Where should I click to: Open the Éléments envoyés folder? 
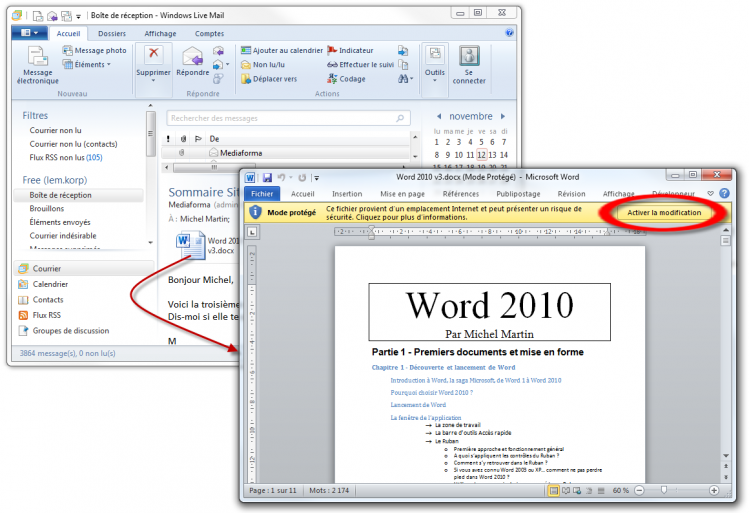click(x=60, y=222)
